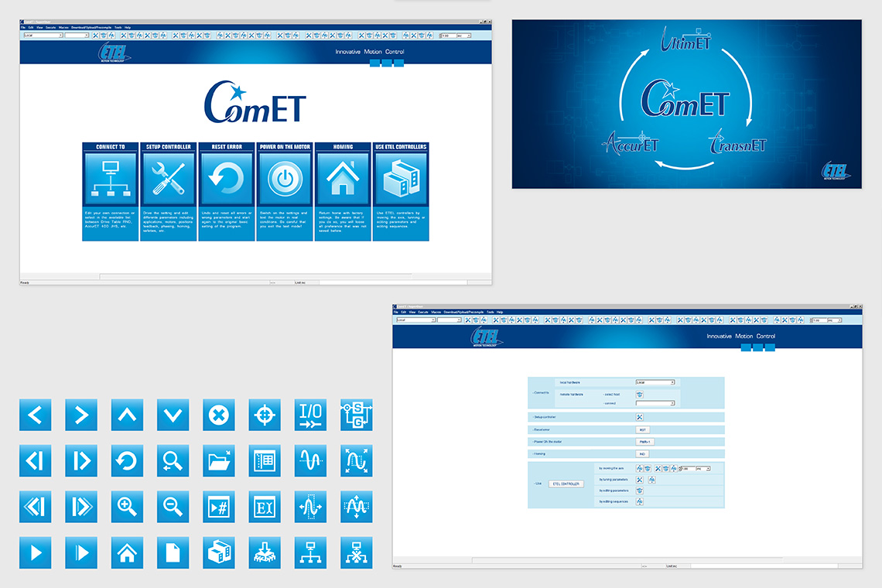
Task: Open Tools menu in the ComET home window
Action: [118, 27]
